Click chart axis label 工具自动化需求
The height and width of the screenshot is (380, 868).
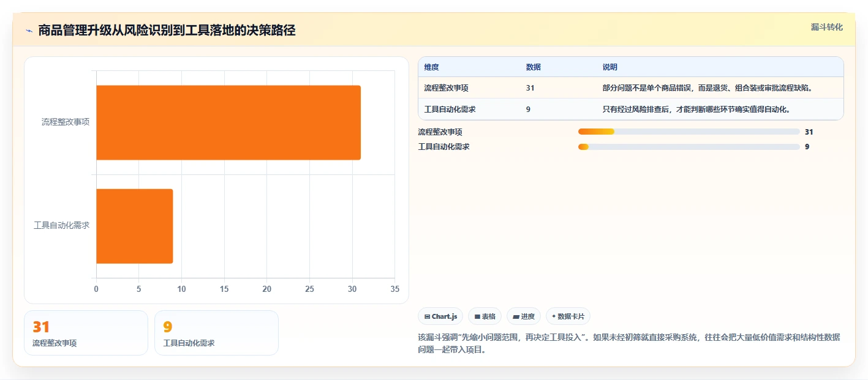61,225
